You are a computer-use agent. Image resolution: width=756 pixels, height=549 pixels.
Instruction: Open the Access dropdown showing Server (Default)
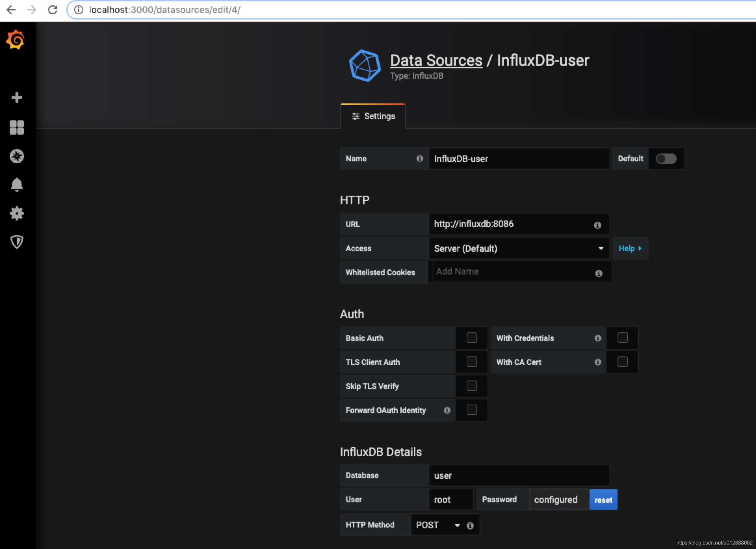point(519,248)
